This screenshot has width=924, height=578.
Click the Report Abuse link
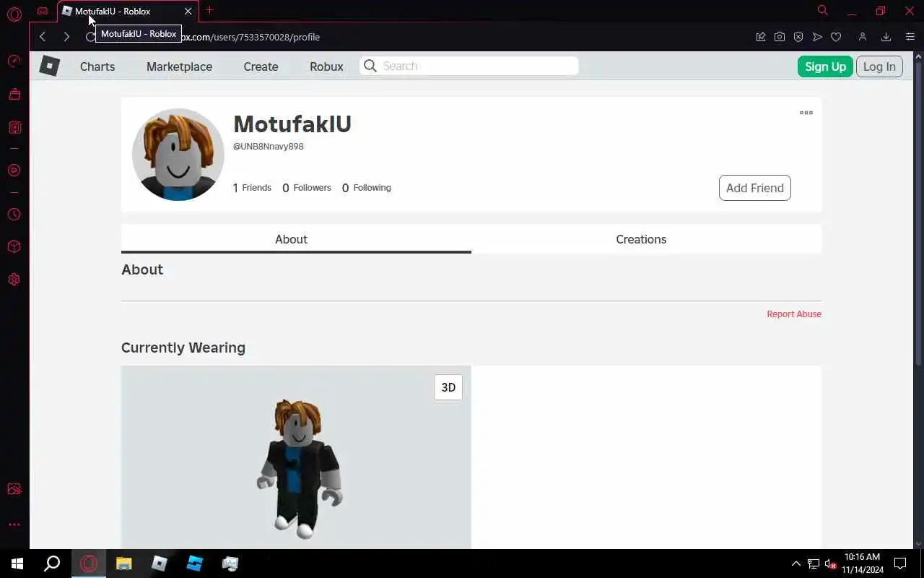[x=794, y=314]
